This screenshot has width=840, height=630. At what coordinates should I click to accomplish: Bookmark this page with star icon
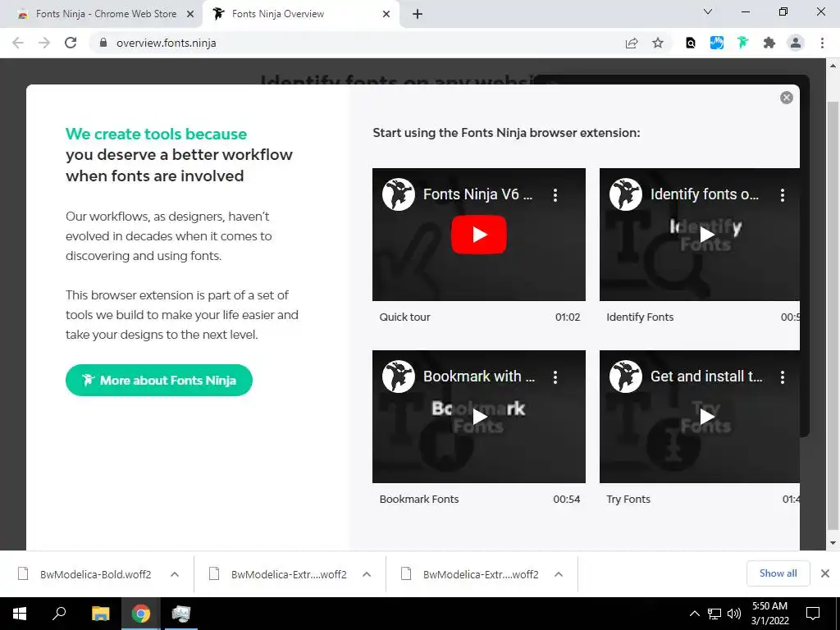[x=658, y=43]
